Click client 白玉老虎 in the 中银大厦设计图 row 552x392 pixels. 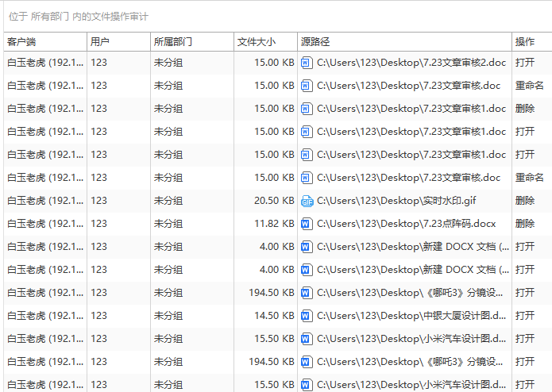tap(45, 316)
